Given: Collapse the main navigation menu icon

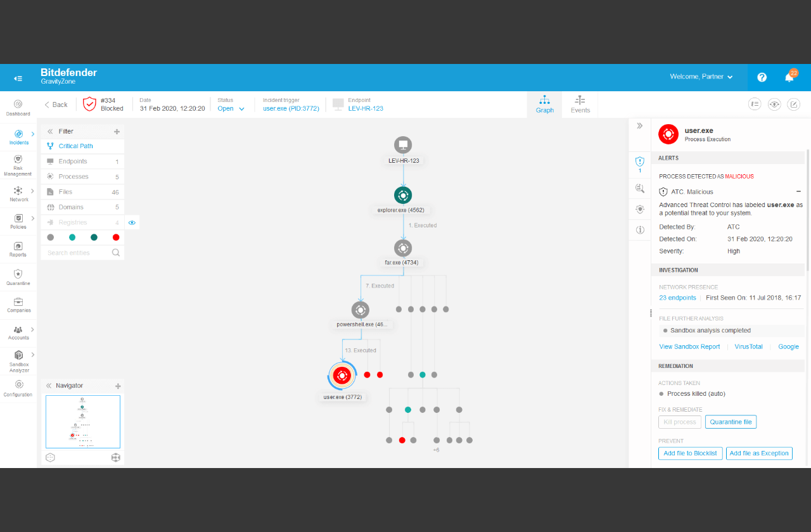Looking at the screenshot, I should pyautogui.click(x=18, y=78).
